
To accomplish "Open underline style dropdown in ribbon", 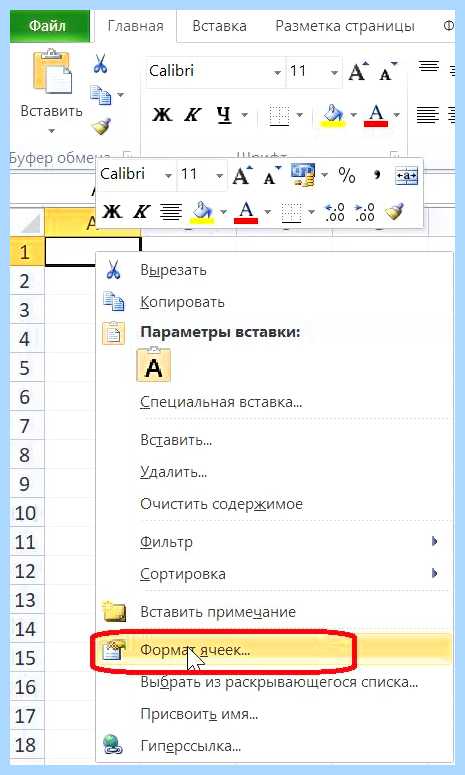I will pyautogui.click(x=244, y=115).
